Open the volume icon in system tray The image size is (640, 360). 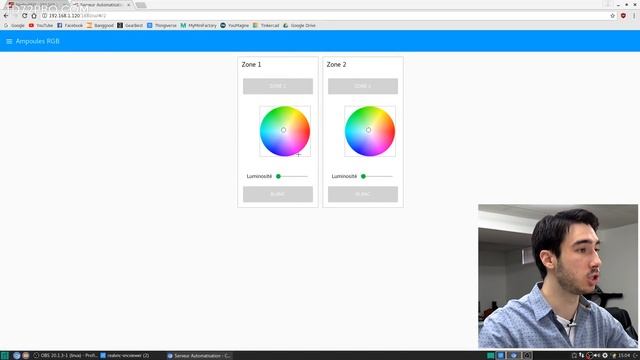click(596, 356)
